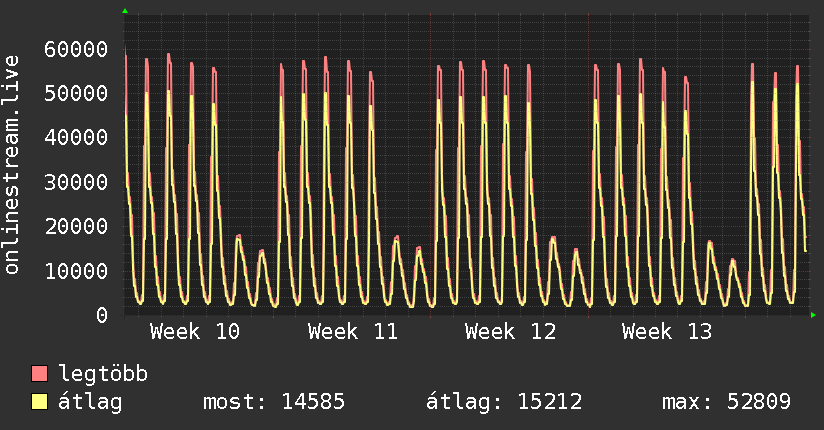Click the green arrow ending the x-axis

click(x=813, y=315)
